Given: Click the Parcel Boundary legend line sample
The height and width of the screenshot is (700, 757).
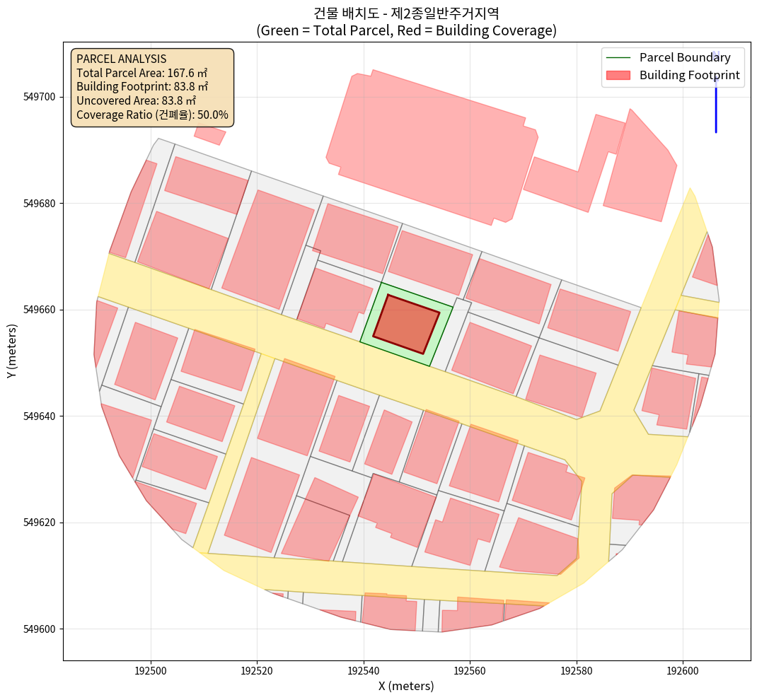Looking at the screenshot, I should 619,57.
